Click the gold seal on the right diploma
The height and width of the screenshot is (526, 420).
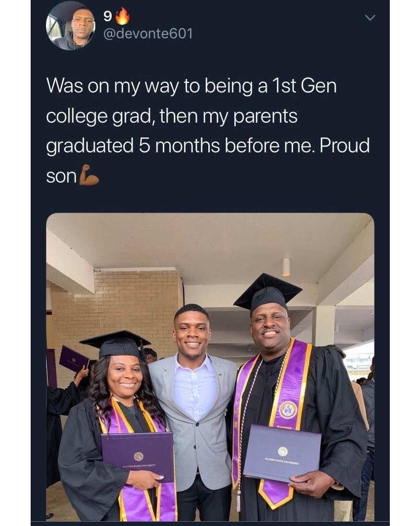tap(283, 451)
